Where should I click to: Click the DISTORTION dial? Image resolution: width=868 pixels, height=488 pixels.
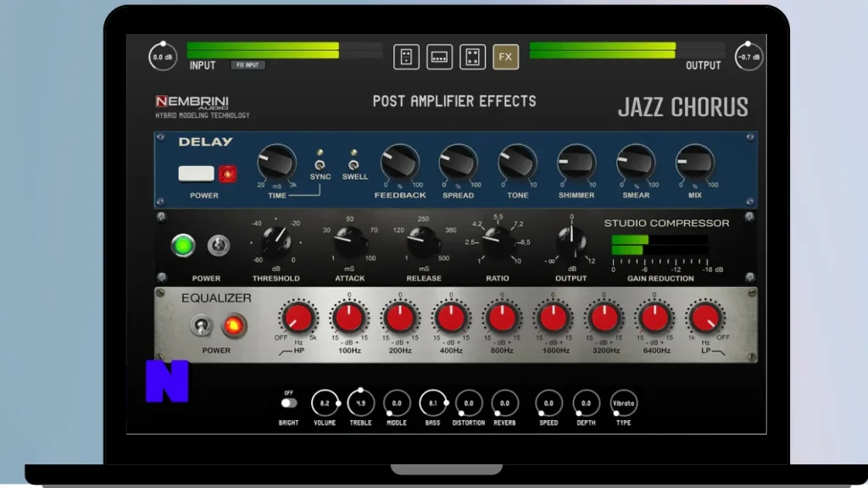click(x=469, y=402)
